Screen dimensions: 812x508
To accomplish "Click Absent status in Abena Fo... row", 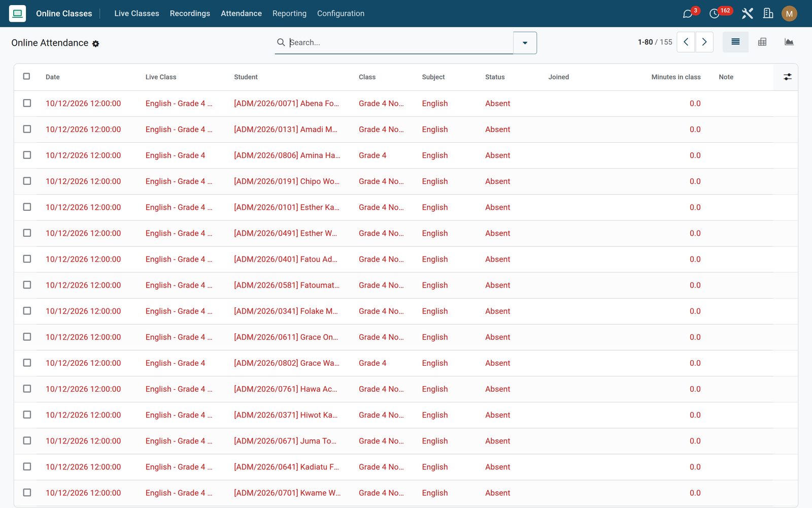I will click(497, 103).
